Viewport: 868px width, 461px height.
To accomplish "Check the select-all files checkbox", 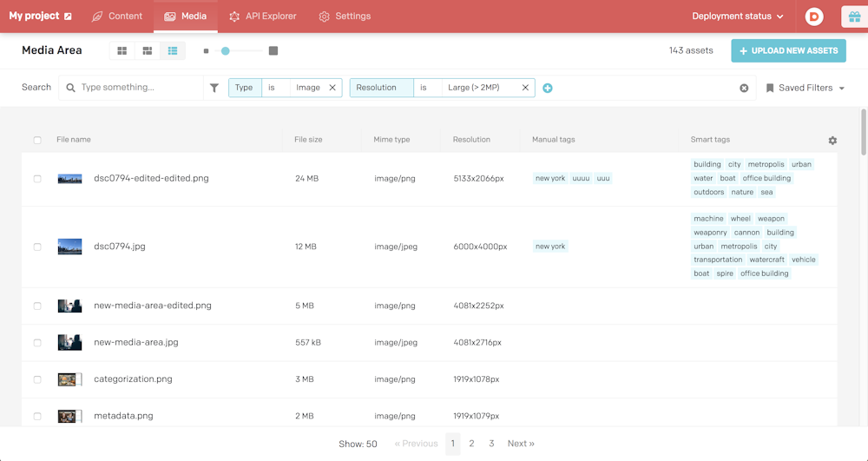I will pos(37,140).
